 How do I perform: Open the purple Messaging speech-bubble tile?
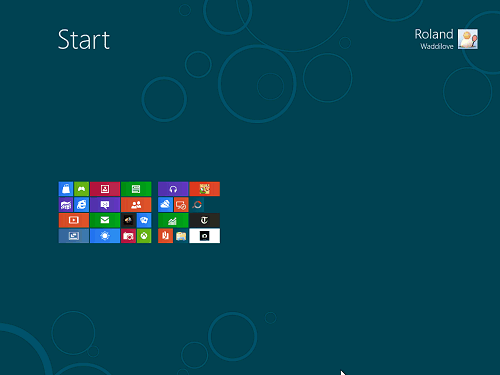pos(105,205)
